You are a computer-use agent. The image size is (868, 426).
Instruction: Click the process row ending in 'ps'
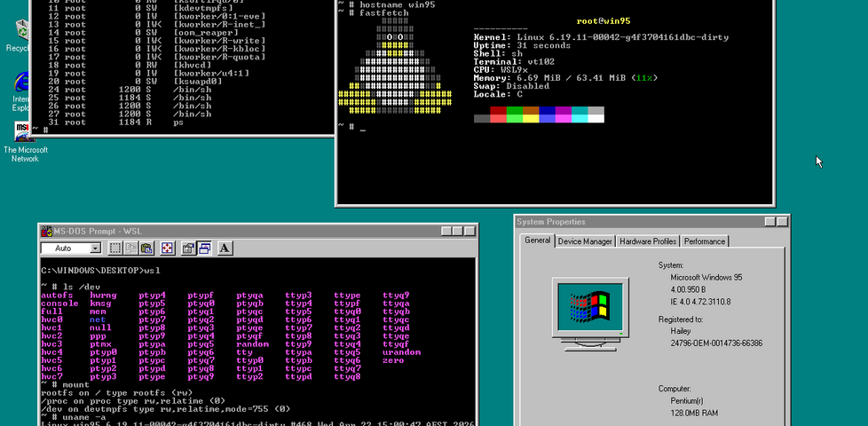[115, 122]
